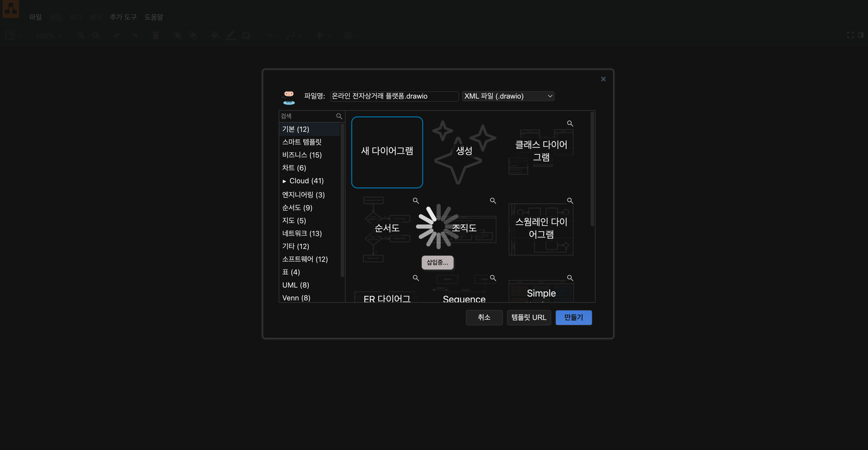Click the GitHub storage mascot icon
868x450 pixels.
tap(289, 98)
